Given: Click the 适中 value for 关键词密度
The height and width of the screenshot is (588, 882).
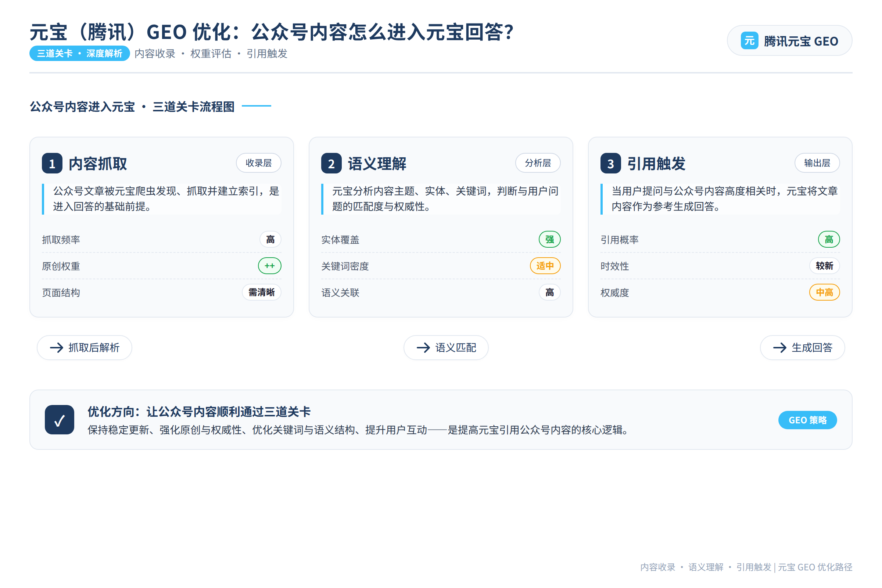Looking at the screenshot, I should (x=545, y=266).
